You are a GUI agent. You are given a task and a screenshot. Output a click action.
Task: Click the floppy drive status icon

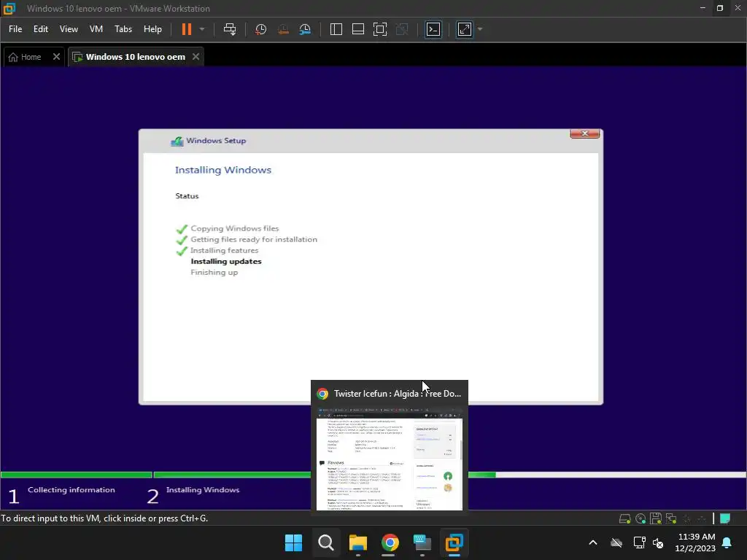pyautogui.click(x=656, y=518)
